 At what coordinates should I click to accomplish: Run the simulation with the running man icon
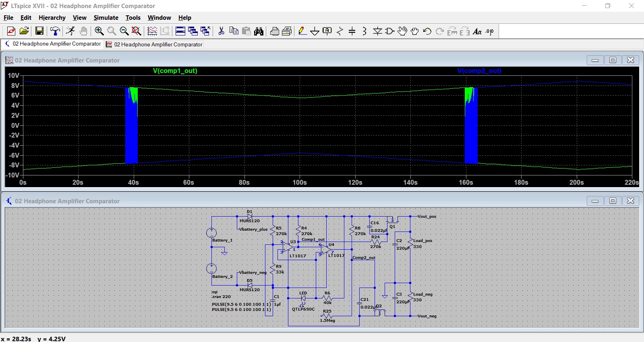[x=71, y=31]
